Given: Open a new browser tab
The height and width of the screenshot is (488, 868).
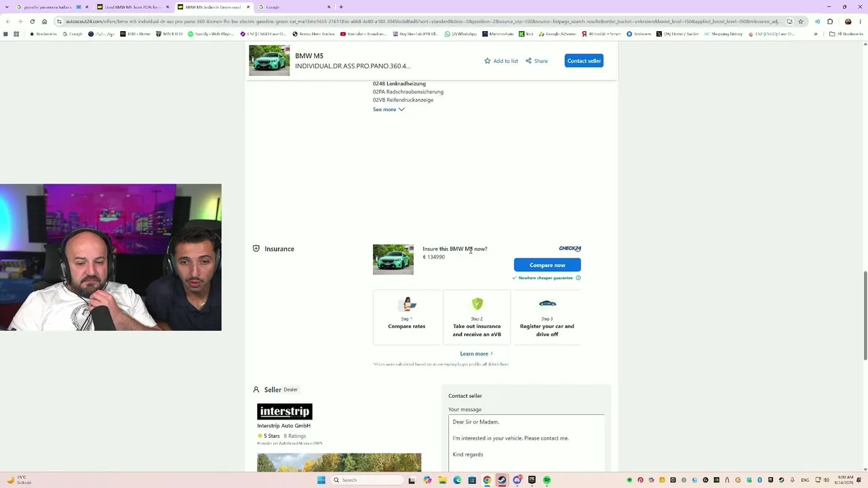Looking at the screenshot, I should 341,7.
